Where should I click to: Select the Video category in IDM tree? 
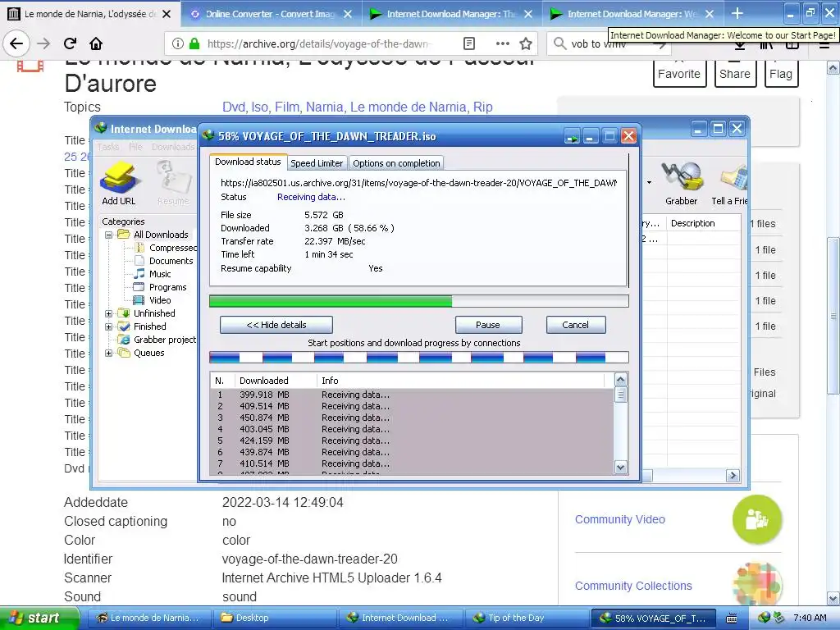pos(160,300)
